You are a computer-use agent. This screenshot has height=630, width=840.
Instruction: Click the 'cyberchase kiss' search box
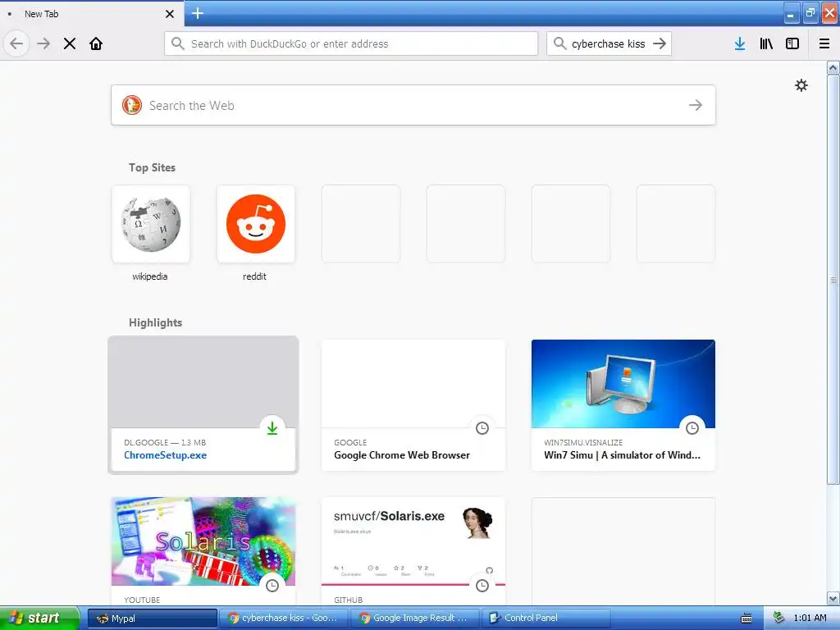click(608, 43)
